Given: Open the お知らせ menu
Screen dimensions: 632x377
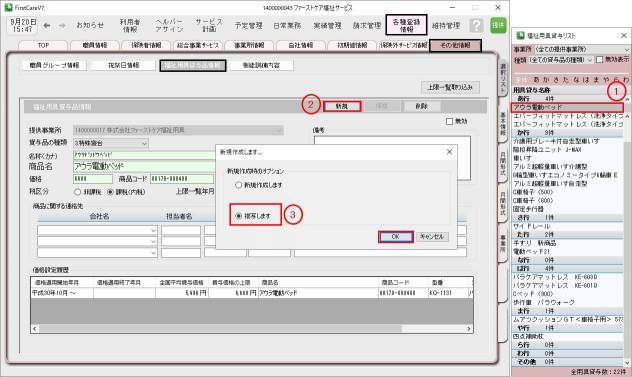Looking at the screenshot, I should [x=90, y=25].
